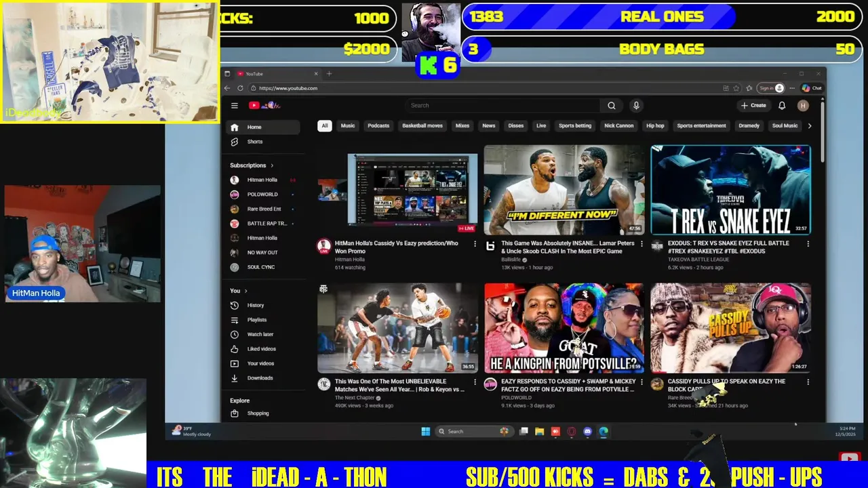Open YouTube notifications bell

coord(782,105)
